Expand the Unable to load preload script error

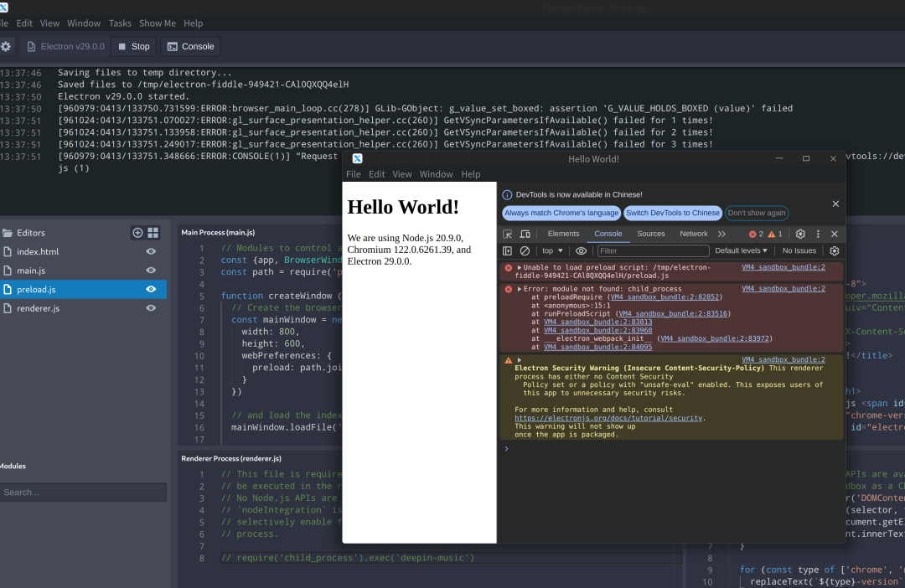pos(520,268)
